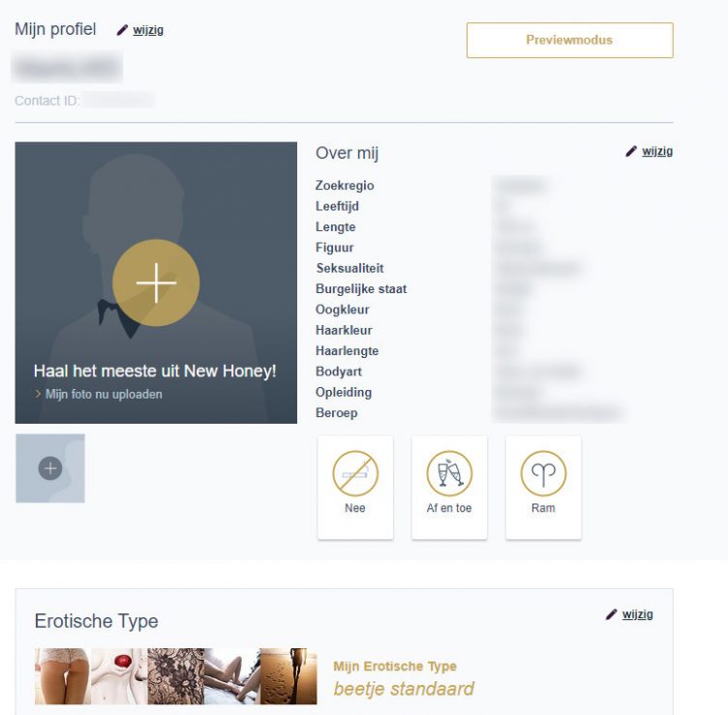This screenshot has height=715, width=728.
Task: Select the legs on bed thumbnail
Action: click(232, 676)
